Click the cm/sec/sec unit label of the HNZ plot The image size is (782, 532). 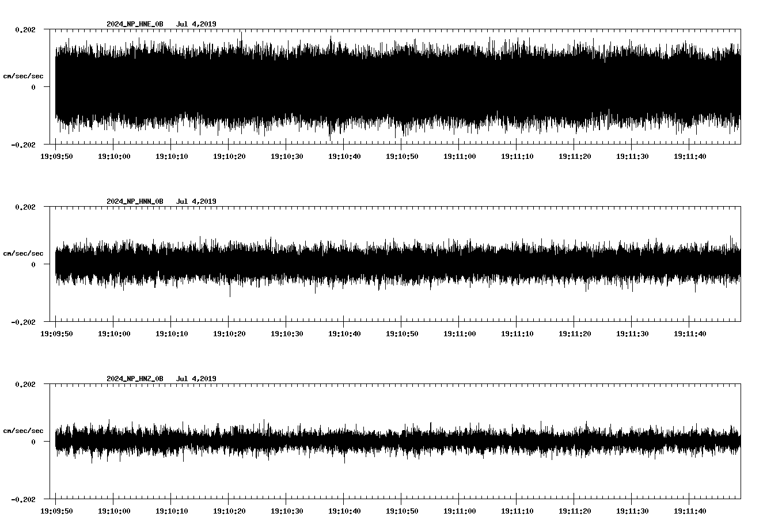click(23, 431)
